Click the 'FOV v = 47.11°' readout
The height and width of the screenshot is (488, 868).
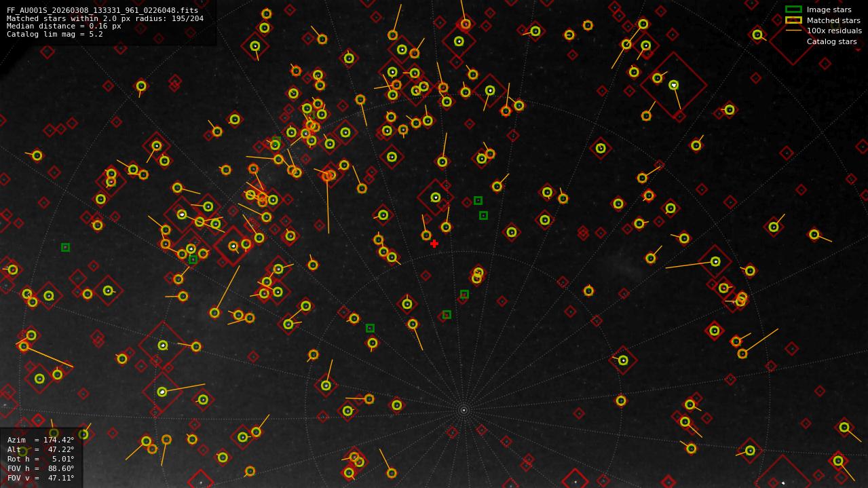coord(41,478)
